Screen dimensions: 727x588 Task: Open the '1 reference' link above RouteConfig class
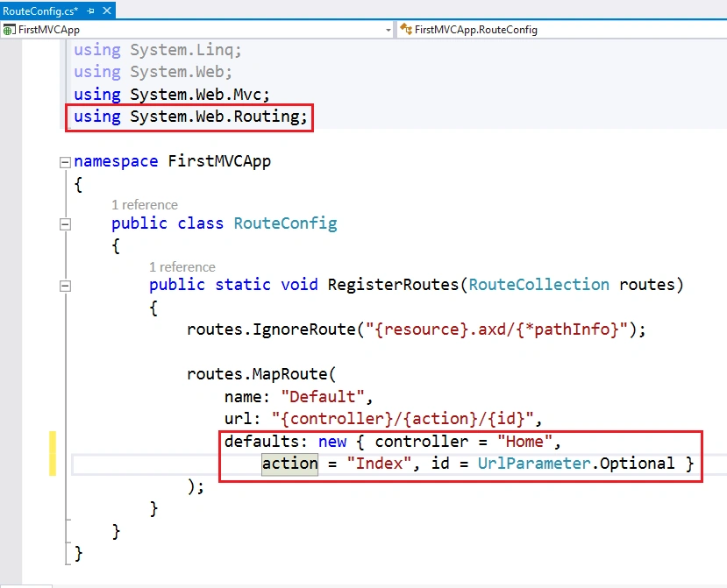[x=144, y=205]
